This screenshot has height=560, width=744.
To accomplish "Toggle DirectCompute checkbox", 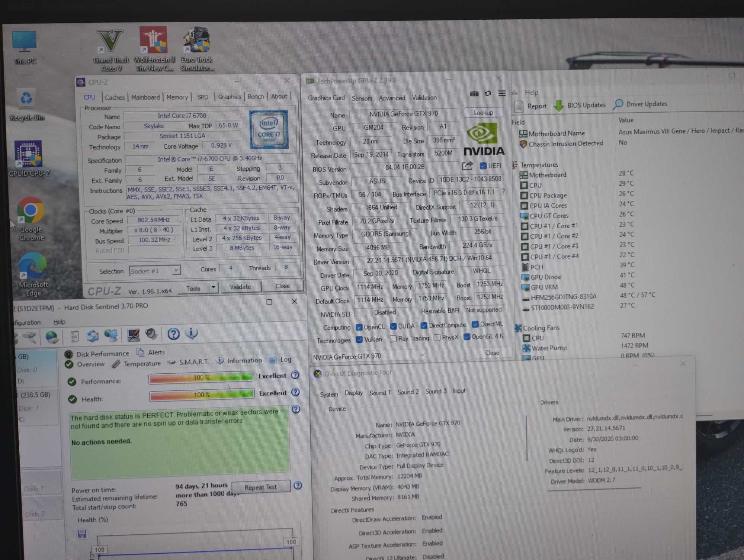I will [x=424, y=325].
